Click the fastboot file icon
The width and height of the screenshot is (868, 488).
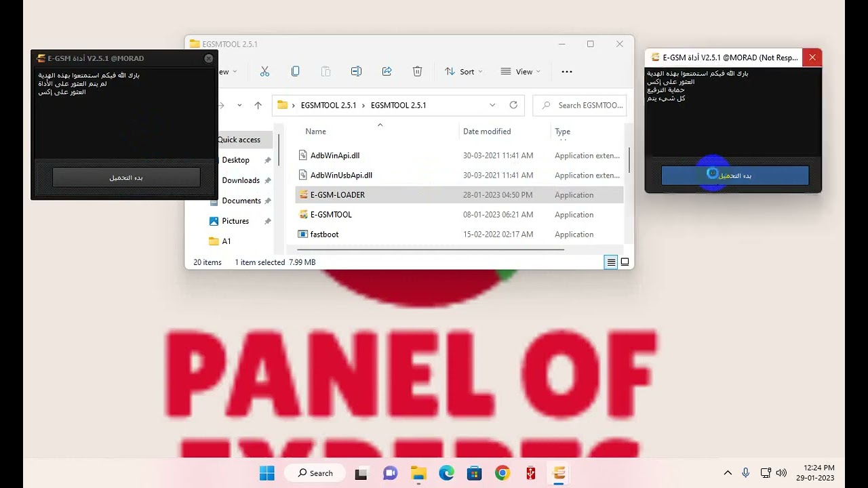pyautogui.click(x=303, y=234)
